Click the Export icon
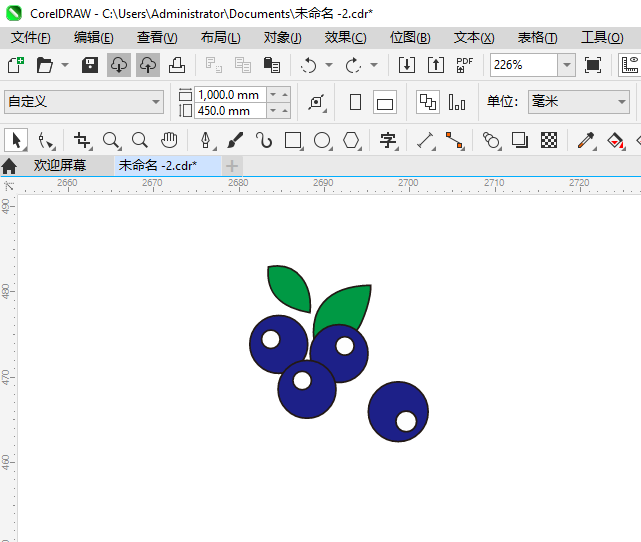This screenshot has width=641, height=542. click(436, 65)
